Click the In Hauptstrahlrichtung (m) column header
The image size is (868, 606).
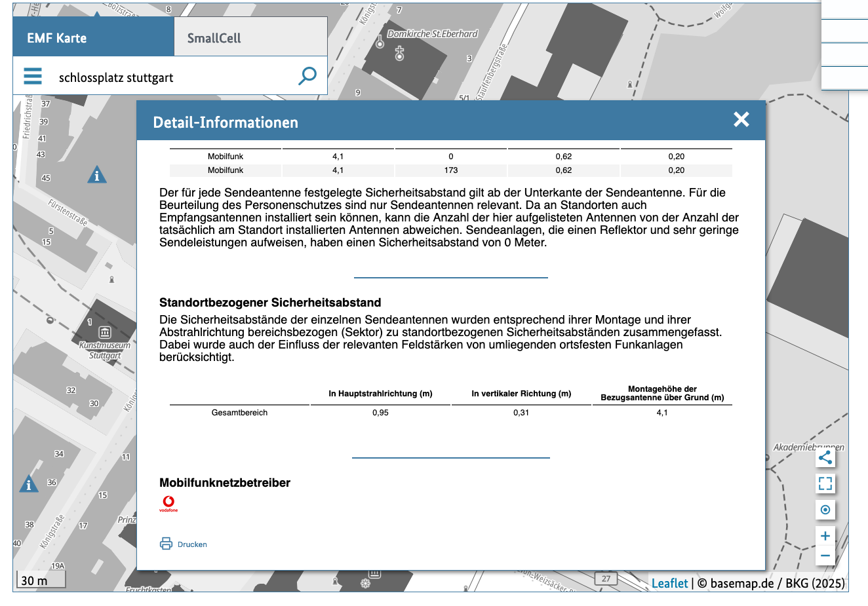point(380,394)
